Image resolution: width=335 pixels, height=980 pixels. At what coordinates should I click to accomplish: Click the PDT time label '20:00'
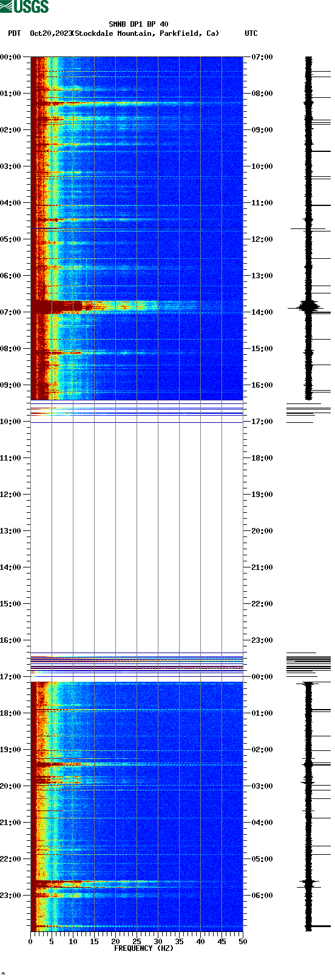pyautogui.click(x=11, y=786)
